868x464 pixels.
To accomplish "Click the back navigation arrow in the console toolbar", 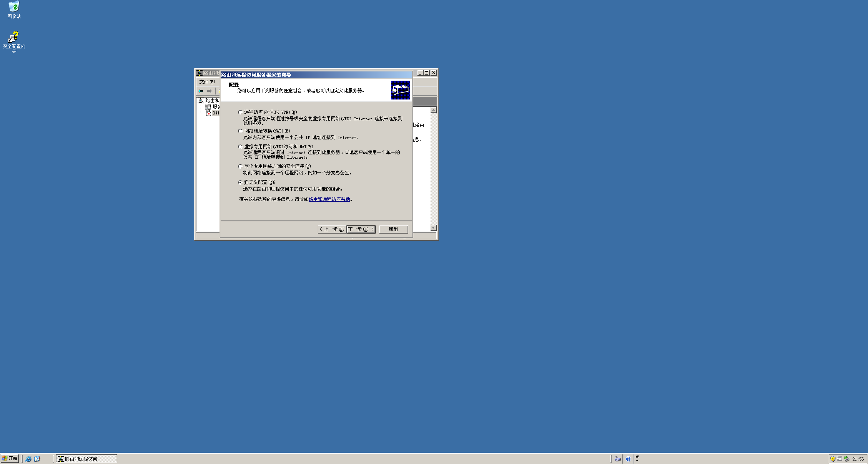I will pos(201,91).
